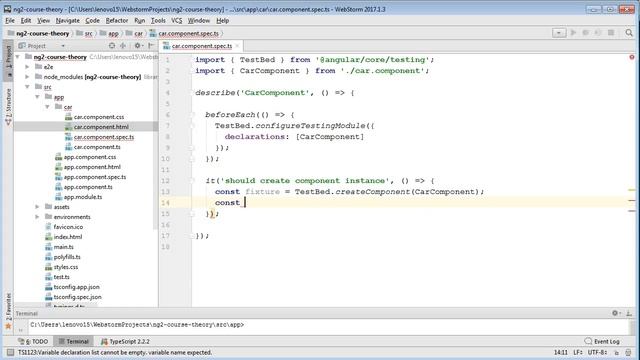
Task: Open Project panel settings gear
Action: 138,46
